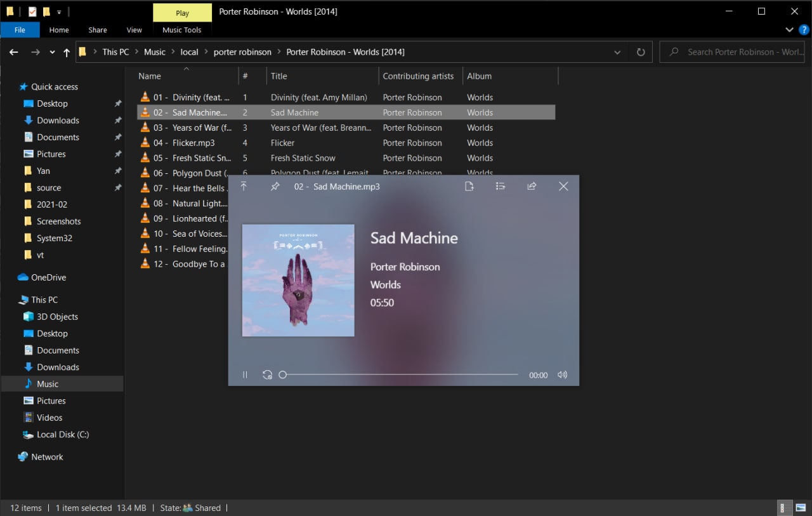Expand chevron after 'This PC' in breadcrumb

[x=136, y=52]
